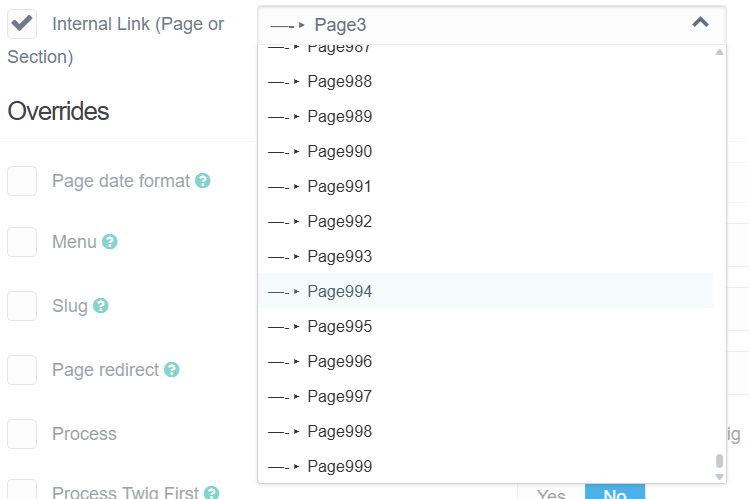Select Page996 from the list
The width and height of the screenshot is (749, 499).
click(x=485, y=361)
